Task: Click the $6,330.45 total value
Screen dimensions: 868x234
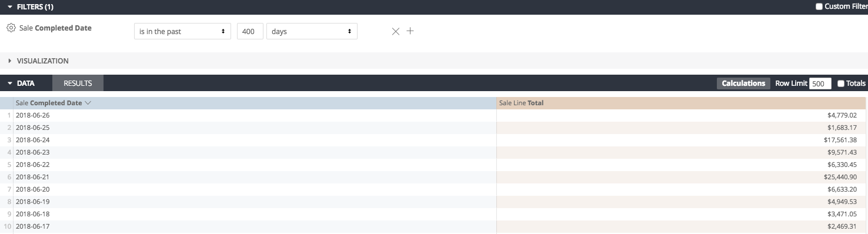Action: (842, 165)
